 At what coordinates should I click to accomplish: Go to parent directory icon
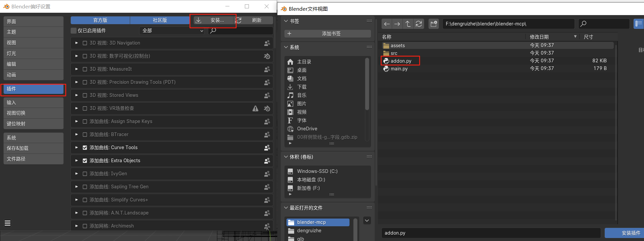(x=408, y=24)
